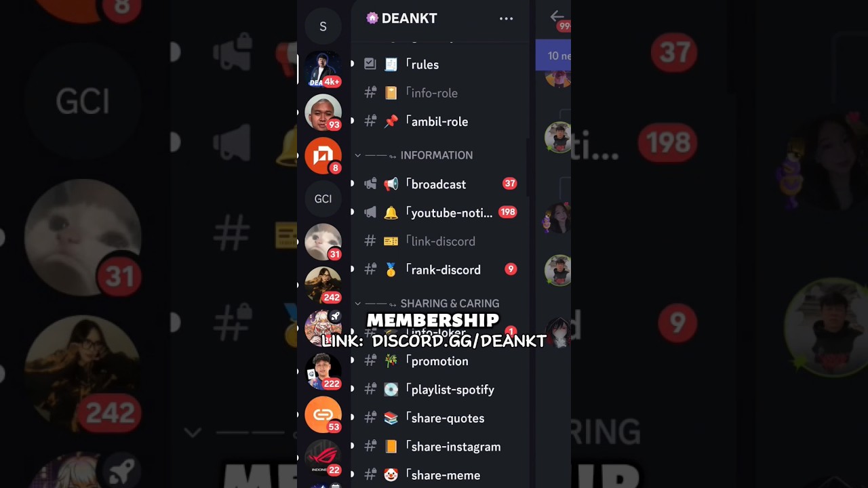Image resolution: width=868 pixels, height=488 pixels.
Task: Open the rules channel
Action: click(439, 64)
